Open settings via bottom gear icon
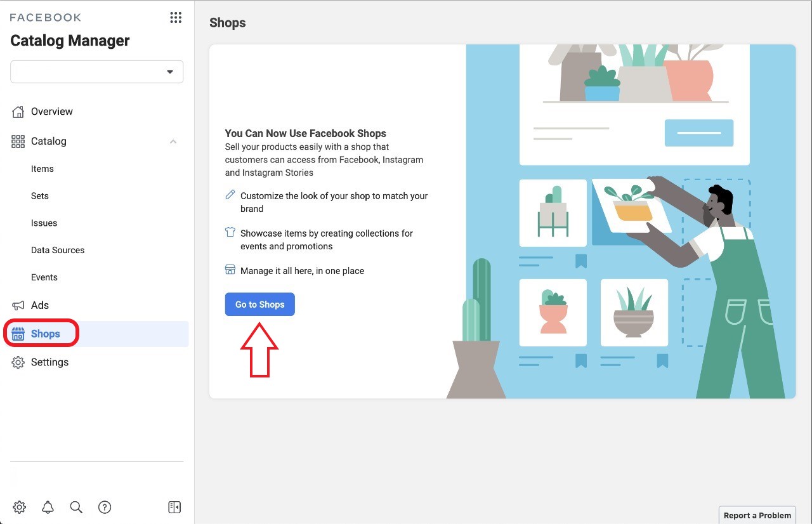This screenshot has height=524, width=812. click(x=19, y=507)
